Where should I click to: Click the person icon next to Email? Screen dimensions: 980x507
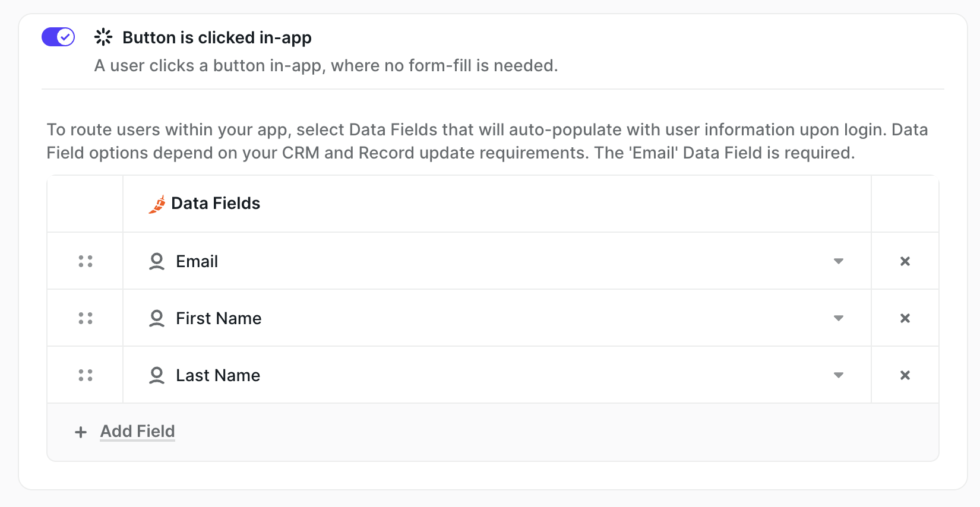click(x=157, y=261)
